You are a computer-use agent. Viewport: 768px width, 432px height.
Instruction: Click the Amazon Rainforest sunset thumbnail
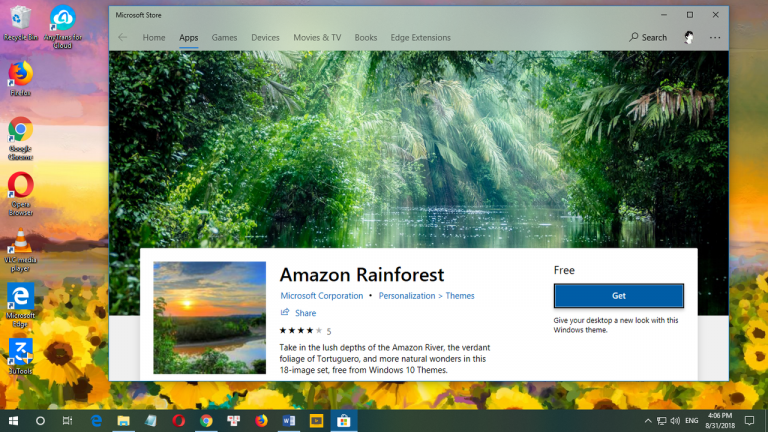click(210, 317)
